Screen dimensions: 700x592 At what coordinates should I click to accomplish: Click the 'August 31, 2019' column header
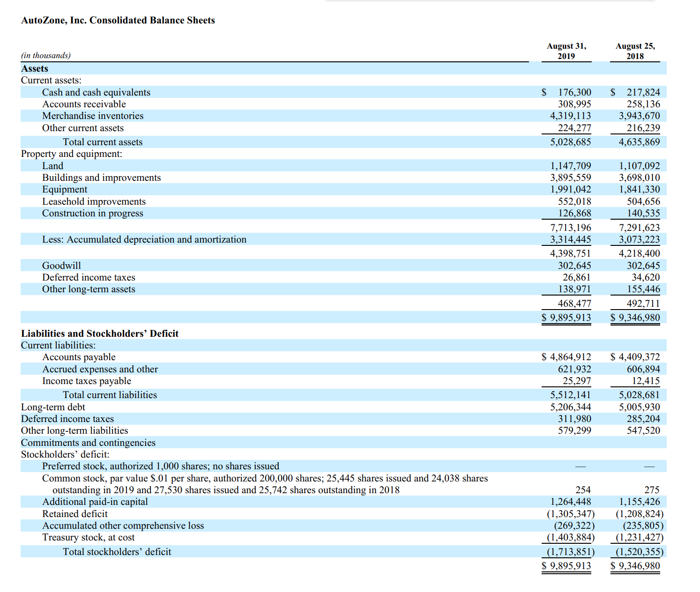coord(566,51)
